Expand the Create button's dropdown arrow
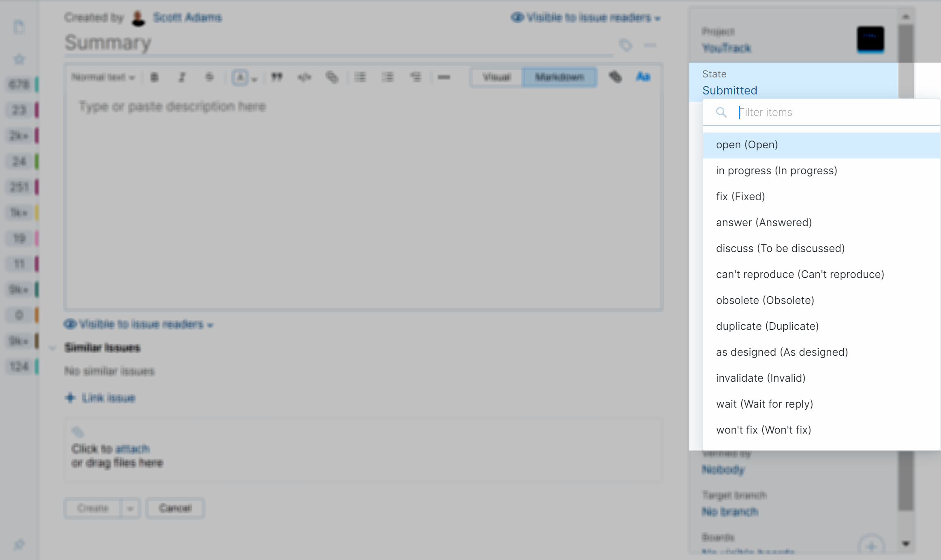Screen dimensions: 941x560 pos(130,508)
